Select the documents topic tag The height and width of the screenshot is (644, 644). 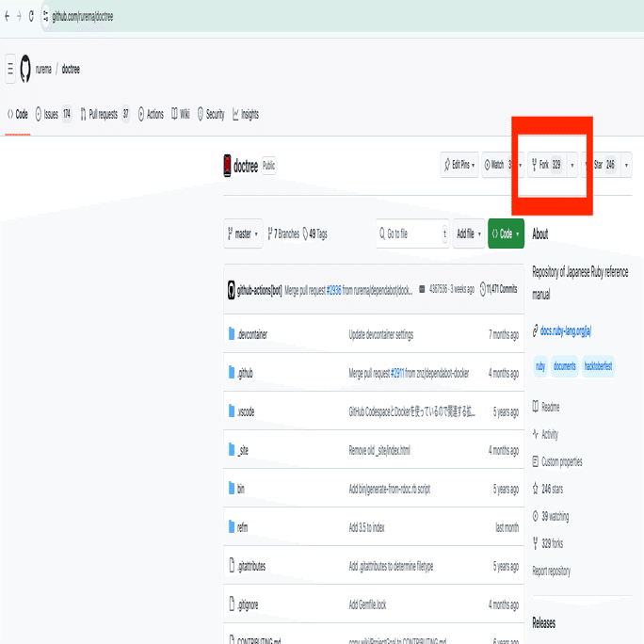[x=565, y=366]
